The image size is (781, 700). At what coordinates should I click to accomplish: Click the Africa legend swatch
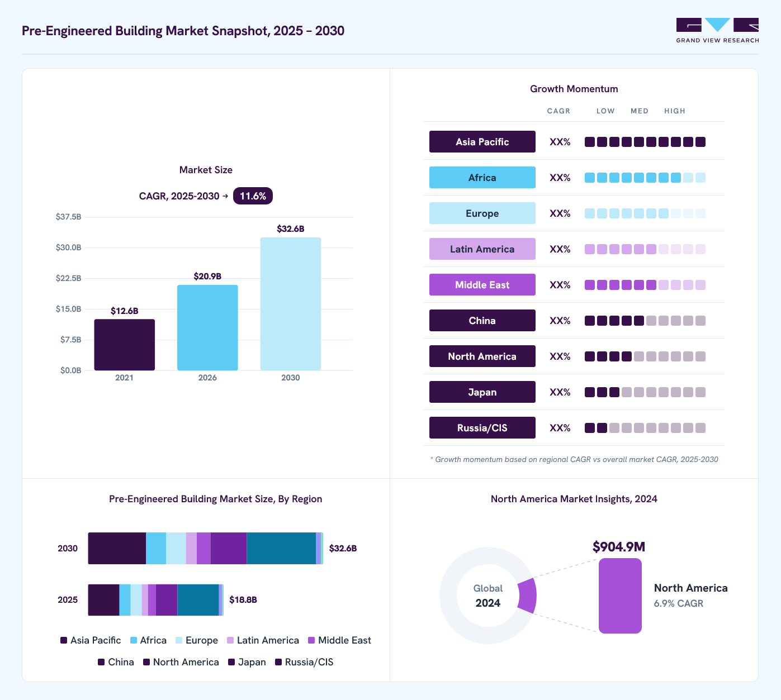(134, 640)
